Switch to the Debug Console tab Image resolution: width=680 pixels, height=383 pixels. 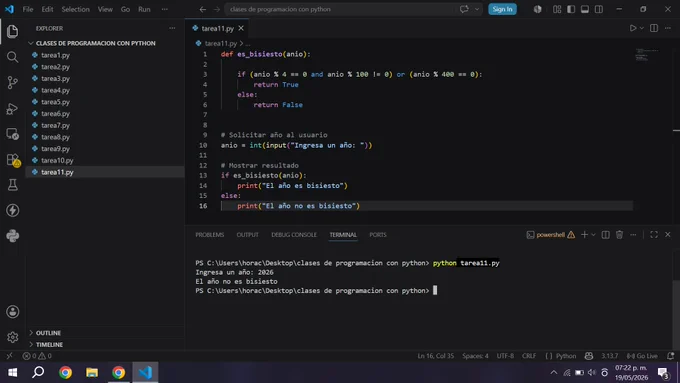pyautogui.click(x=294, y=235)
